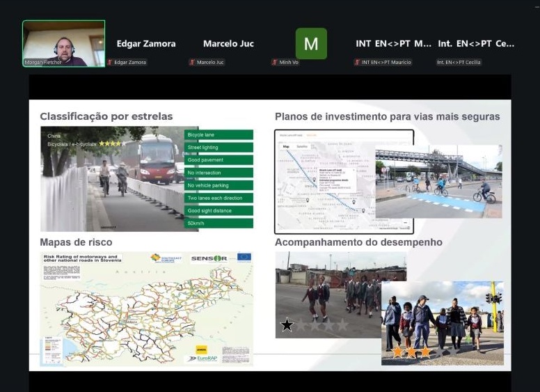Click the 'No vehicle parking' green label

click(219, 185)
